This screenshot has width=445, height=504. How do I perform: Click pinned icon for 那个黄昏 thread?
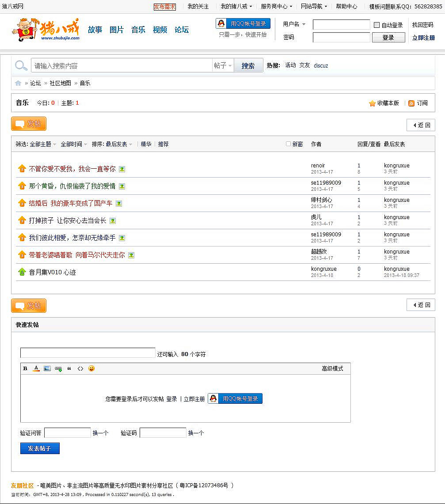click(22, 186)
